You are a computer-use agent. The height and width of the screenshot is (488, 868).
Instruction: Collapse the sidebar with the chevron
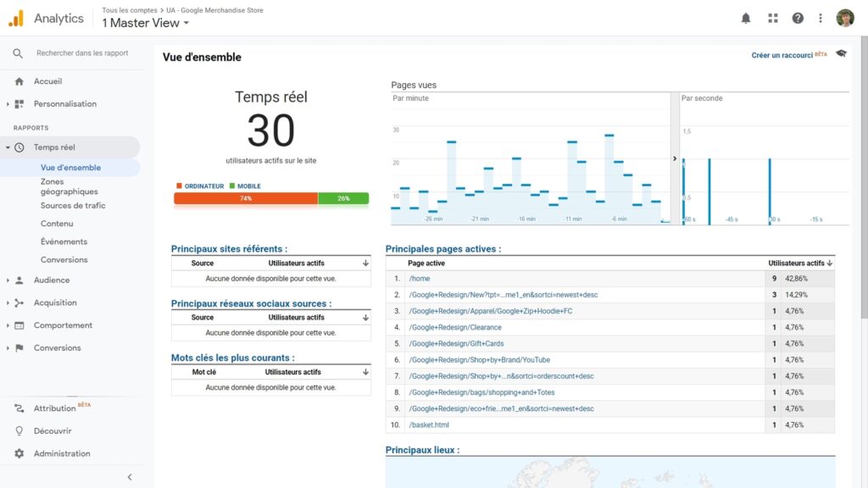pyautogui.click(x=129, y=476)
